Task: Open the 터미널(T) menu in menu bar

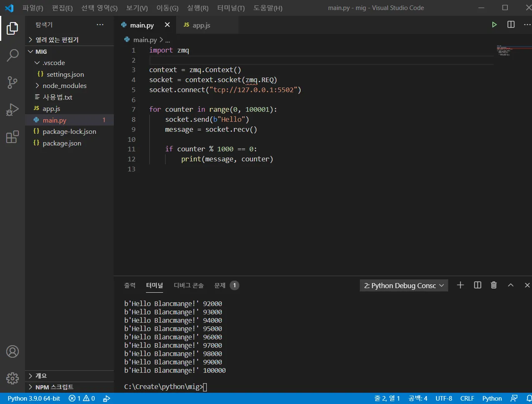Action: (231, 8)
